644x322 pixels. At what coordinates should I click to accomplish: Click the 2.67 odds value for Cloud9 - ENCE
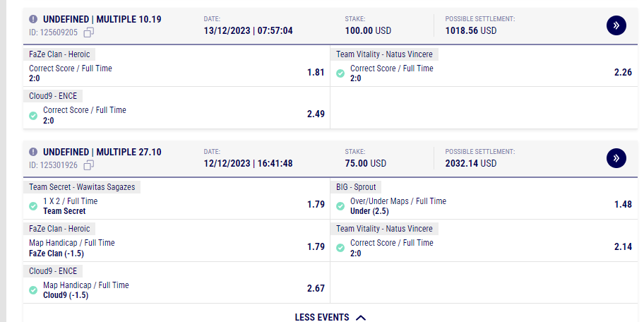[x=316, y=288]
